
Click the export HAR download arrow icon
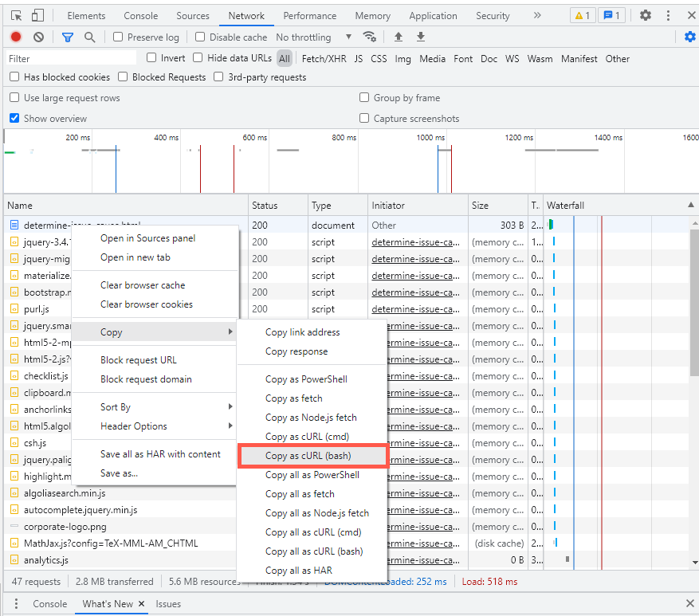[421, 37]
